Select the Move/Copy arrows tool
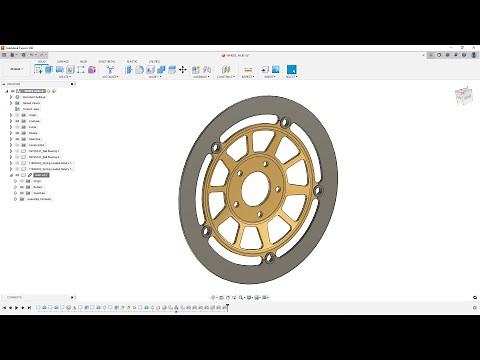 point(182,69)
